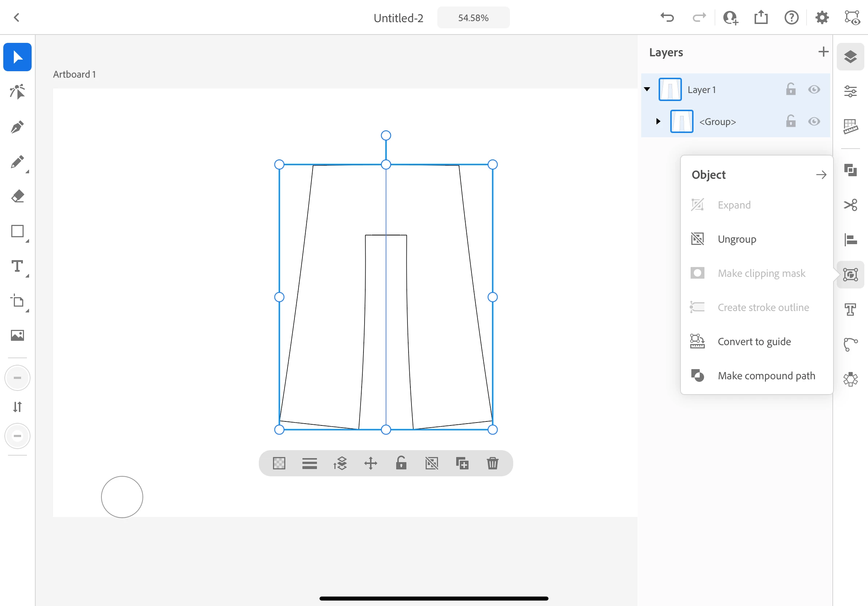Select the Pencil tool
Viewport: 868px width, 606px height.
(17, 162)
